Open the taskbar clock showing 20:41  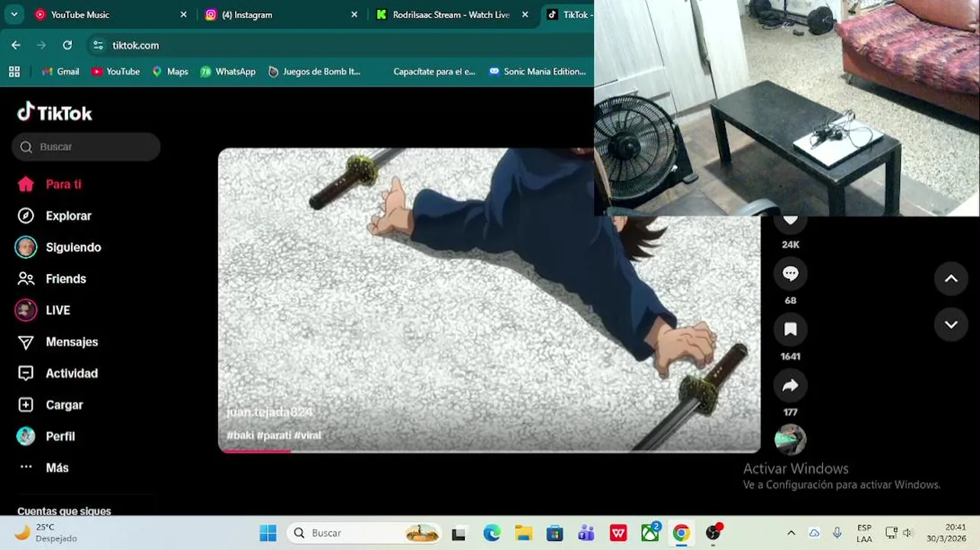(x=945, y=532)
